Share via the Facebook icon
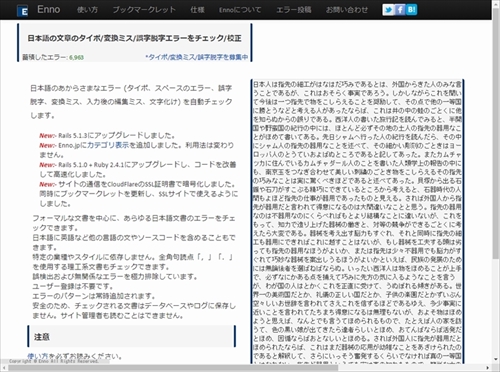The image size is (500, 372). click(x=400, y=10)
